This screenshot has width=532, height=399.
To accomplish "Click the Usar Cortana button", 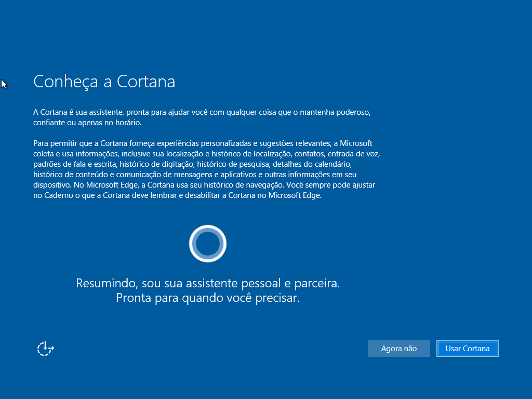I will 467,349.
